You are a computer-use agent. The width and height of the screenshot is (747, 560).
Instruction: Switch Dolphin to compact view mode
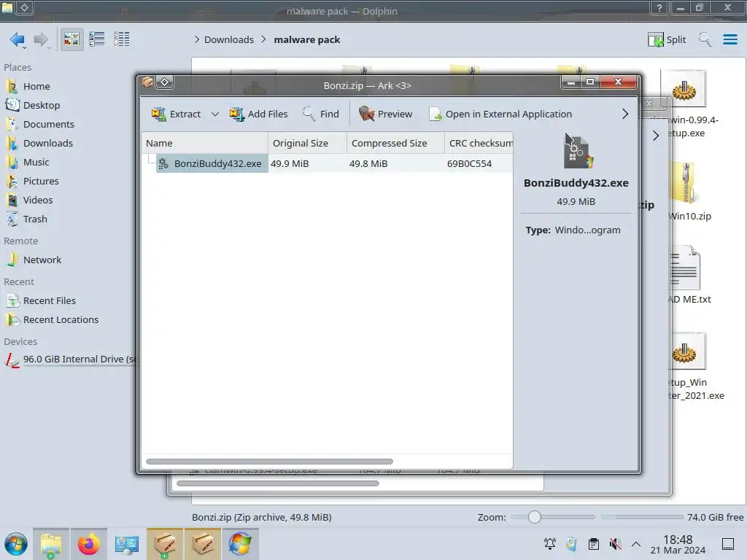click(97, 39)
